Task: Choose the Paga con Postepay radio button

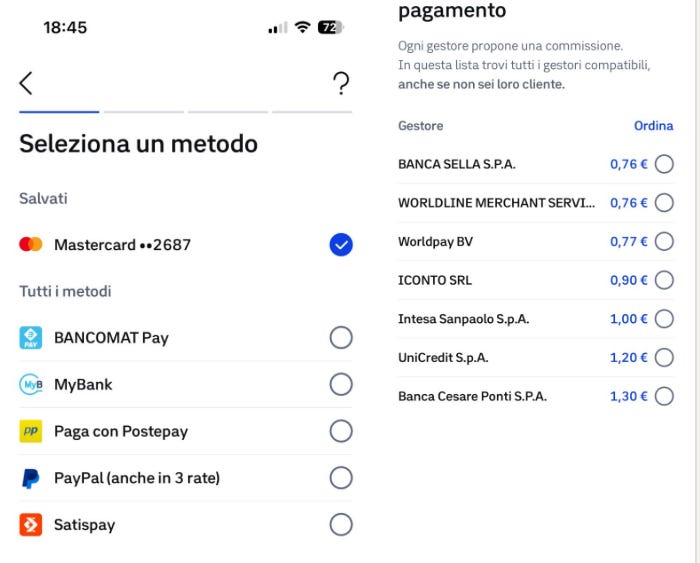Action: 341,431
